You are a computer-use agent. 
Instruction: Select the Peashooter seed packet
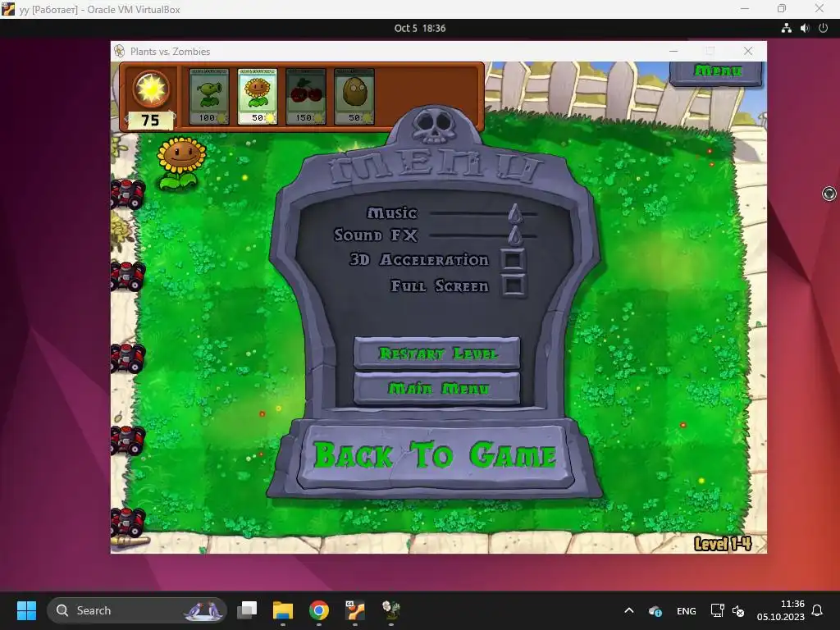pyautogui.click(x=209, y=97)
